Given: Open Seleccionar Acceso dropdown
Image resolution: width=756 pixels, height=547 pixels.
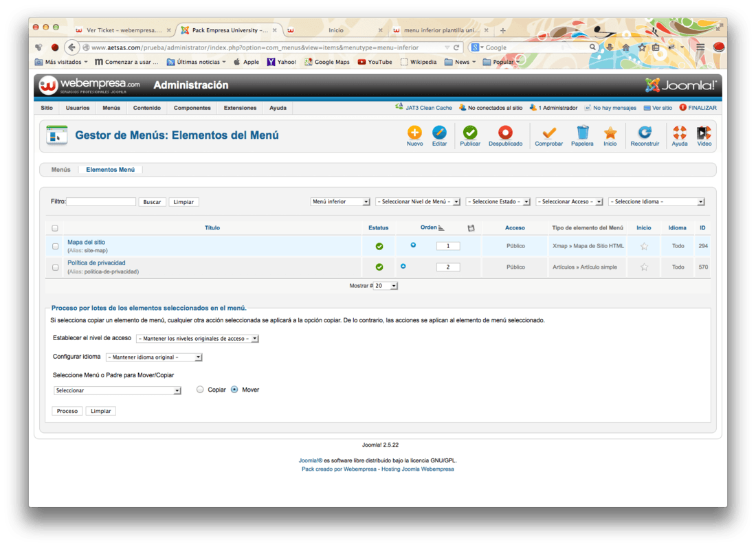Looking at the screenshot, I should point(570,201).
